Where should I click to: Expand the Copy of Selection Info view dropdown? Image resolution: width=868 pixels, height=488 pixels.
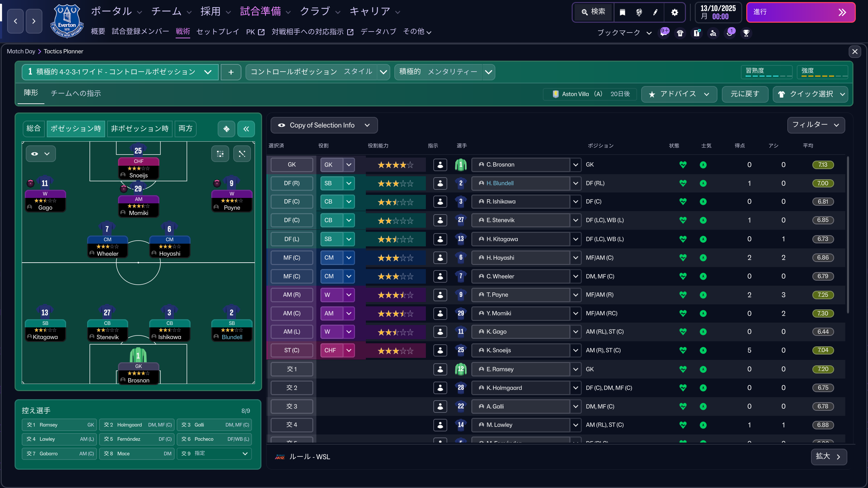pyautogui.click(x=324, y=125)
